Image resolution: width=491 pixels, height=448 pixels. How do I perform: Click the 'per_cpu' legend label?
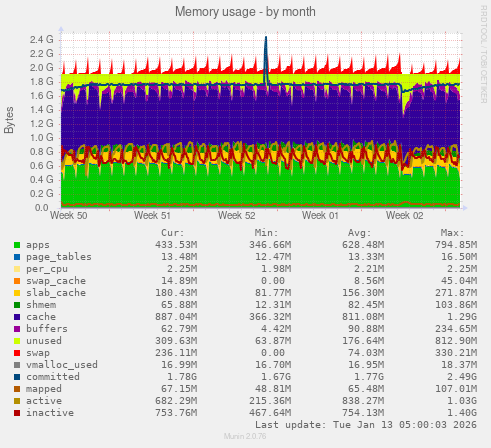click(47, 269)
